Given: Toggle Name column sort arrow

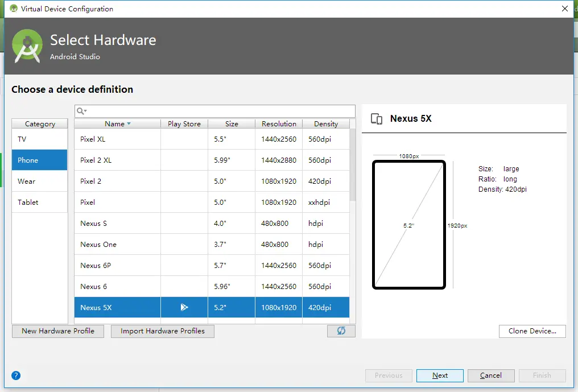Looking at the screenshot, I should (x=129, y=123).
